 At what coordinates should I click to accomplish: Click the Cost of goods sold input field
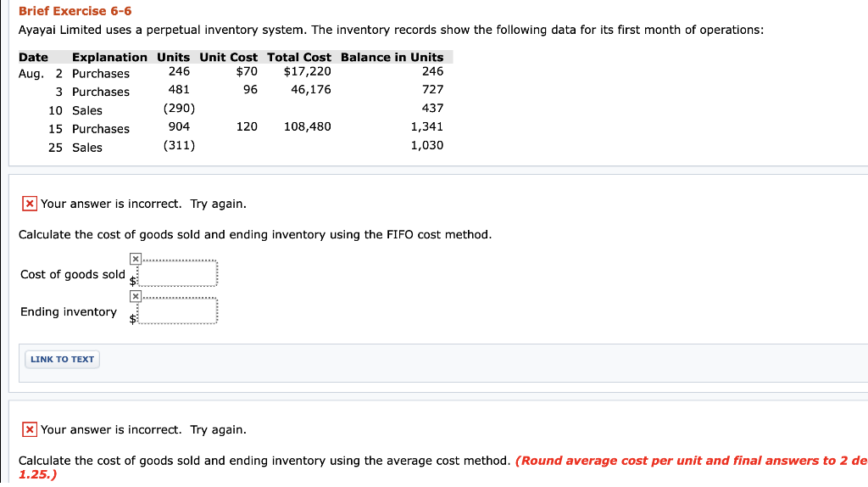tap(177, 274)
